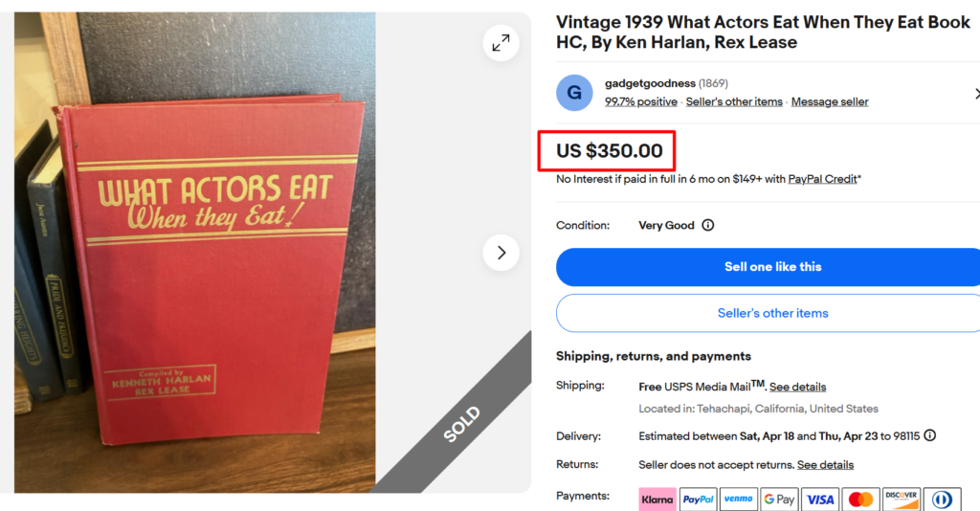Click the Mastercard icon
The image size is (980, 511).
860,499
